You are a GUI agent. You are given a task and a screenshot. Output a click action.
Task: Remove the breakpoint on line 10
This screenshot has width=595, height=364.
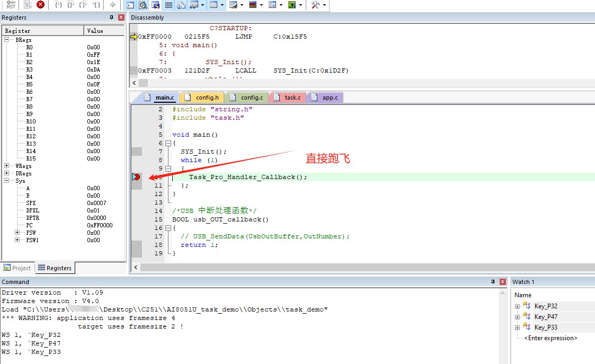point(137,177)
